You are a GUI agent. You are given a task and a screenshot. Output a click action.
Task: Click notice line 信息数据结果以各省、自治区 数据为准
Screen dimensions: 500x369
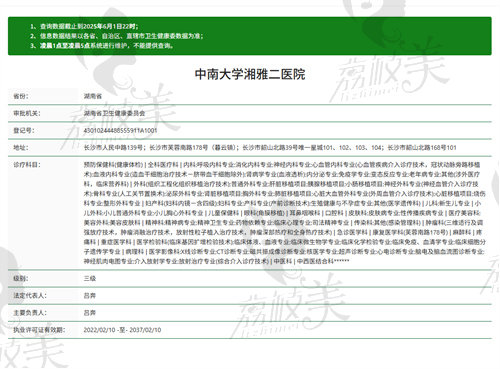[x=121, y=36]
